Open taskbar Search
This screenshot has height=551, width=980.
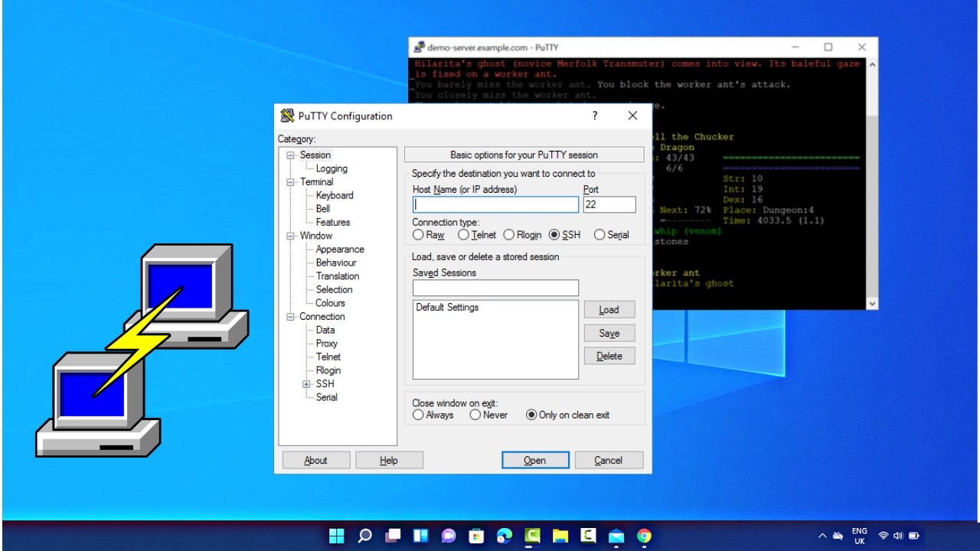click(365, 536)
